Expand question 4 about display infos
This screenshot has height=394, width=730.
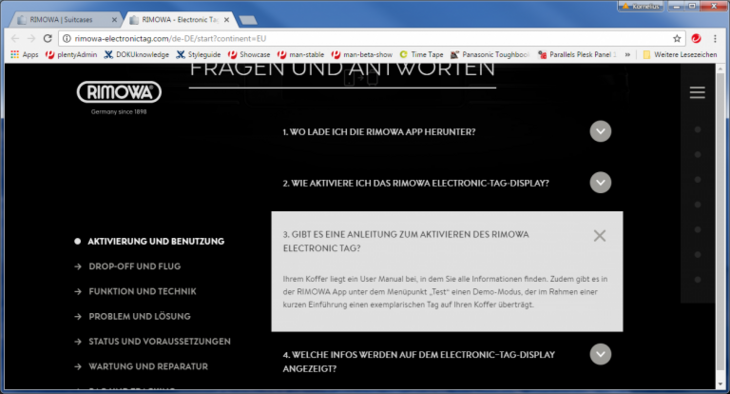(x=601, y=354)
